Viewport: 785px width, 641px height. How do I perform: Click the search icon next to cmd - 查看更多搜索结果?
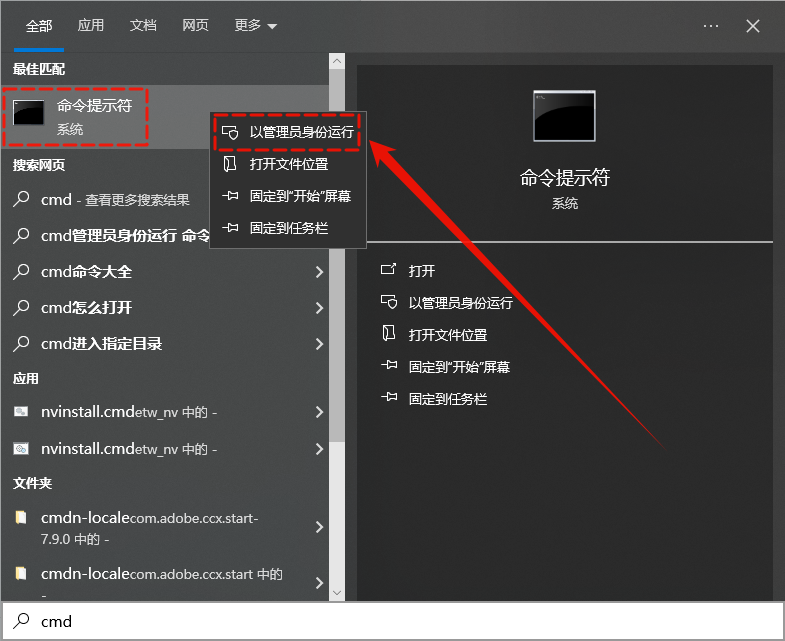point(21,199)
